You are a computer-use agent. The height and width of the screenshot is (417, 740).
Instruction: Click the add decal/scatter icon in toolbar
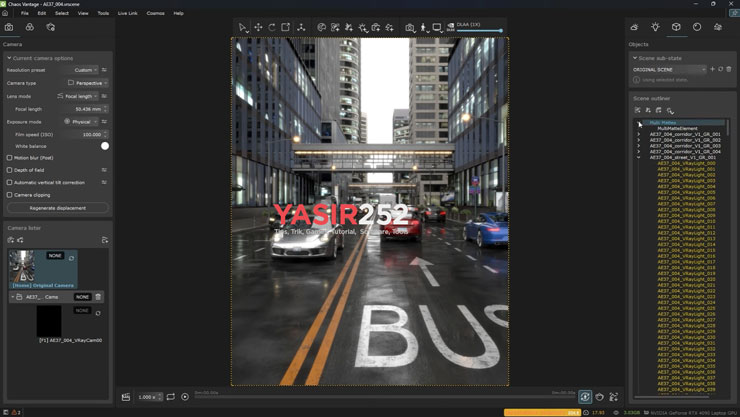[x=335, y=27]
